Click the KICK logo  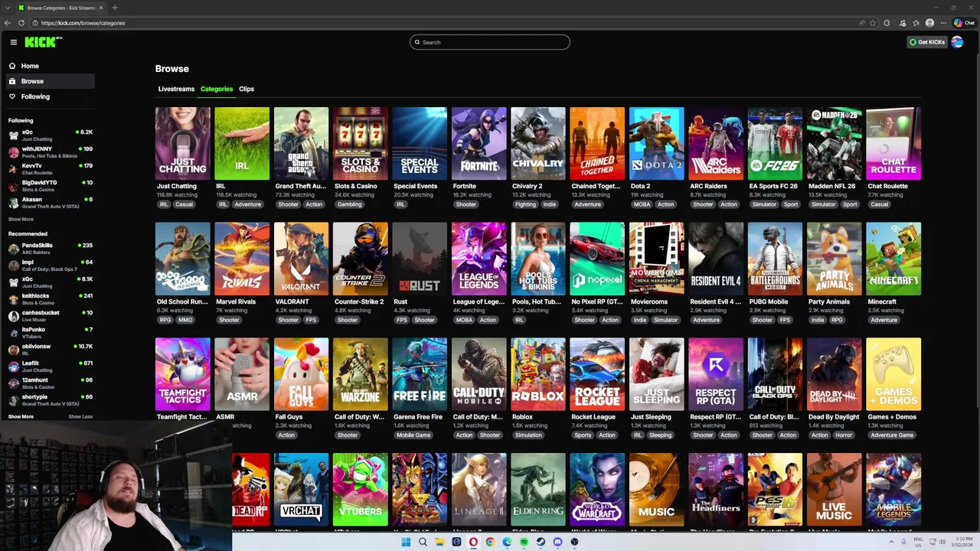(43, 42)
